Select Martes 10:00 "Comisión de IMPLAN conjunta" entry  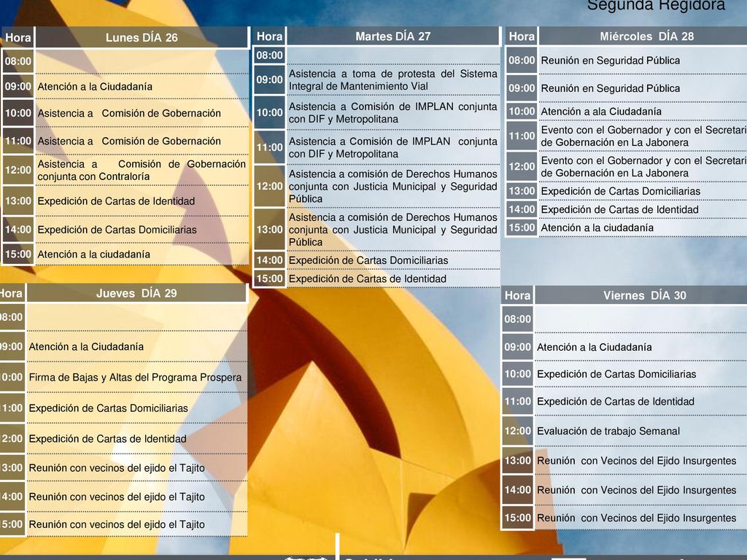[393, 113]
